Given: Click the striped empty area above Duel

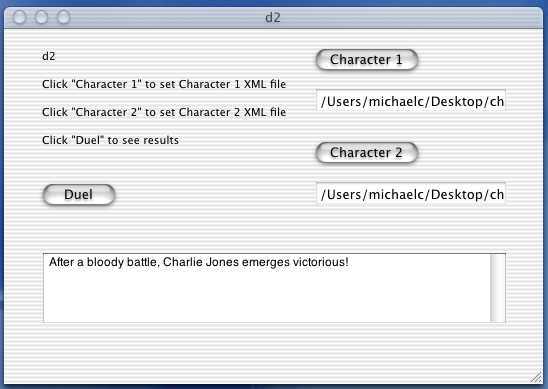Looking at the screenshot, I should (140, 164).
